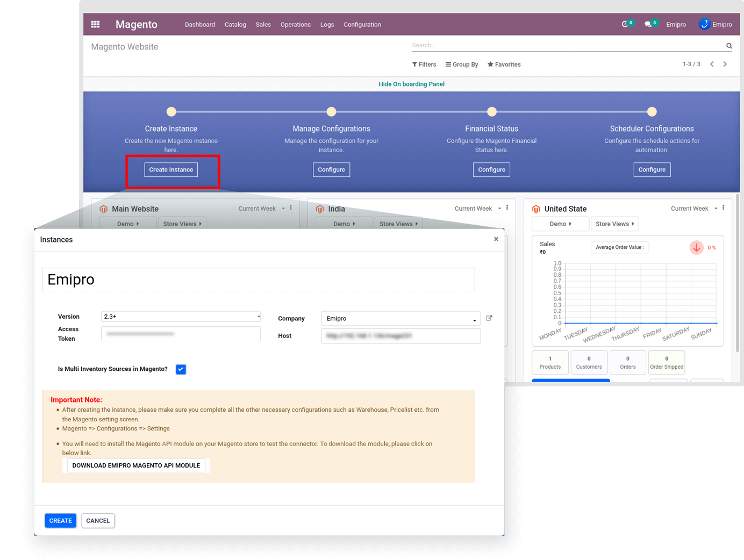The height and width of the screenshot is (560, 744).
Task: Click the instance name field Emipro
Action: [x=259, y=279]
